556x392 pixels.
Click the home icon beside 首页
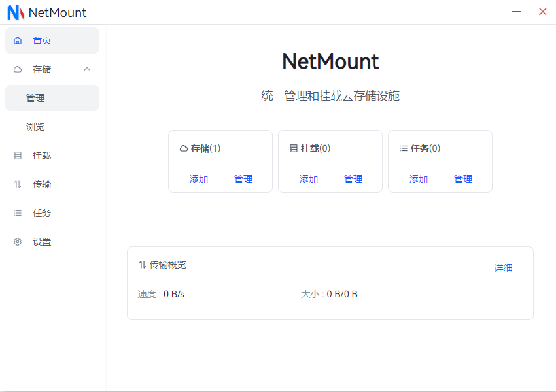pos(18,41)
